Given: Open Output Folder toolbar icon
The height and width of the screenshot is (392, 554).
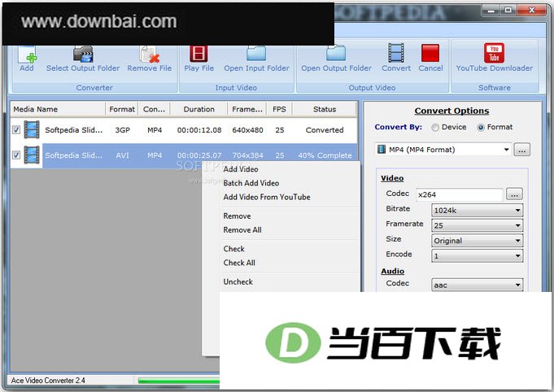Looking at the screenshot, I should [x=336, y=53].
